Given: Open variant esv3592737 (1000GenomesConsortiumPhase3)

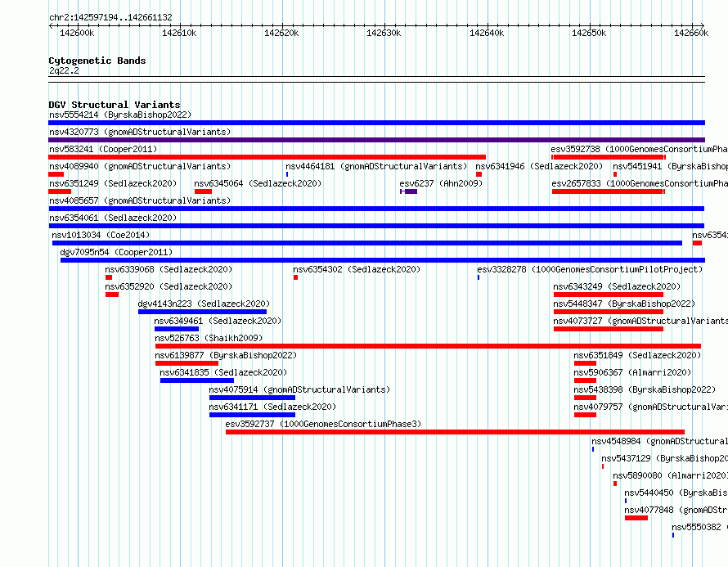Looking at the screenshot, I should pyautogui.click(x=324, y=424).
